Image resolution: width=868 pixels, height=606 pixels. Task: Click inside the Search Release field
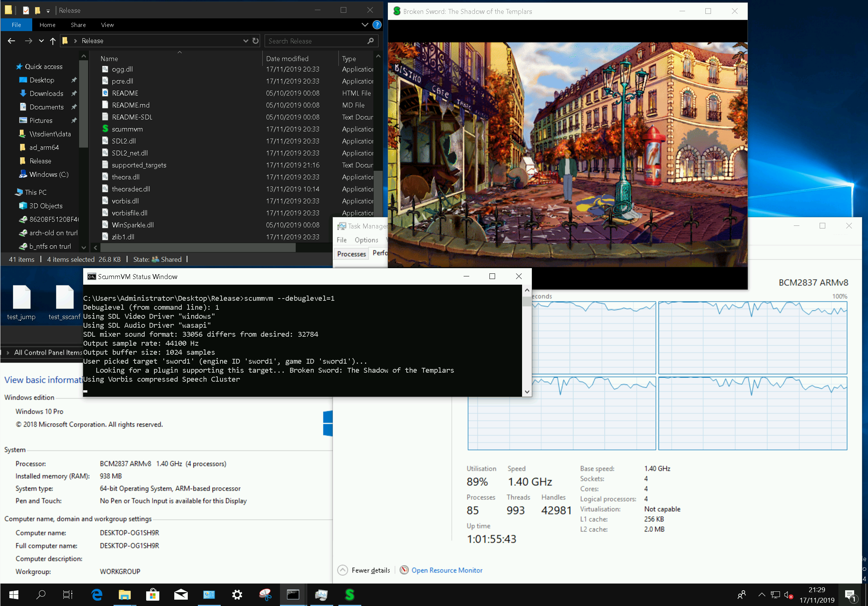click(x=316, y=41)
